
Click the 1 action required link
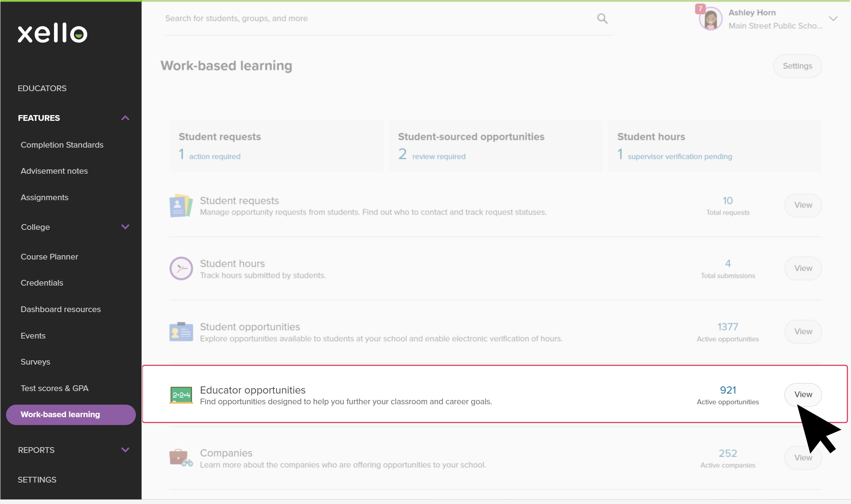click(x=210, y=156)
